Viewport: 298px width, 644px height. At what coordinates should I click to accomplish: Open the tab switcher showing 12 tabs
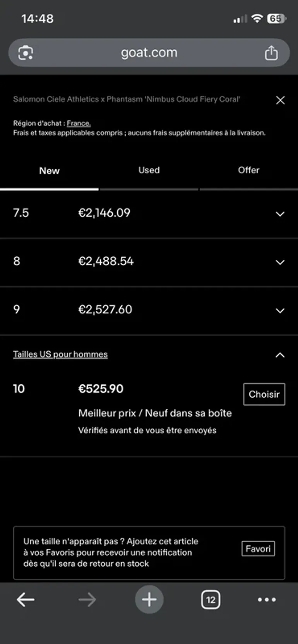point(211,600)
